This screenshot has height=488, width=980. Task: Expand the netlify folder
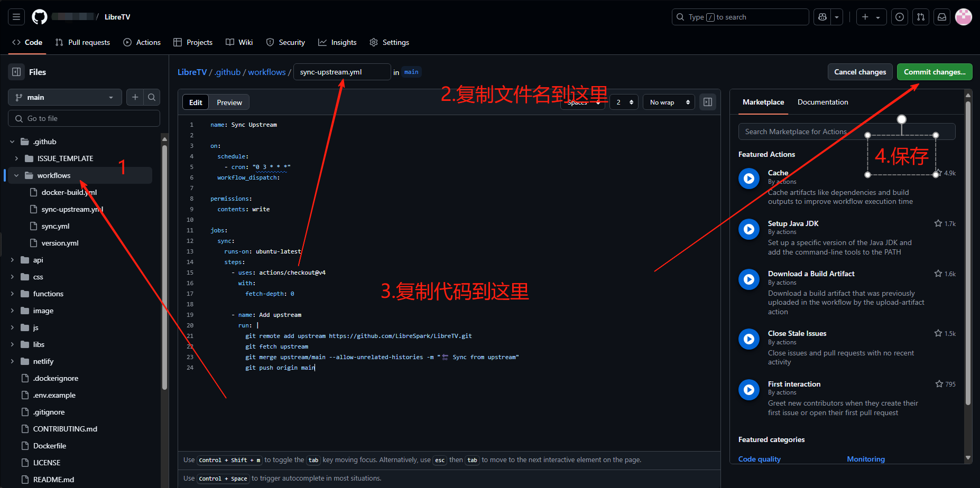pos(12,361)
